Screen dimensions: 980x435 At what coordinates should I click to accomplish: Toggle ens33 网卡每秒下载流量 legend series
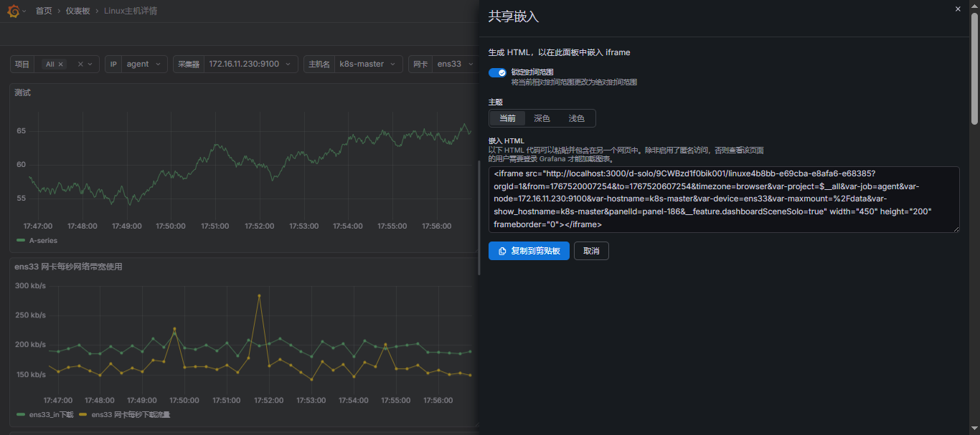click(130, 415)
